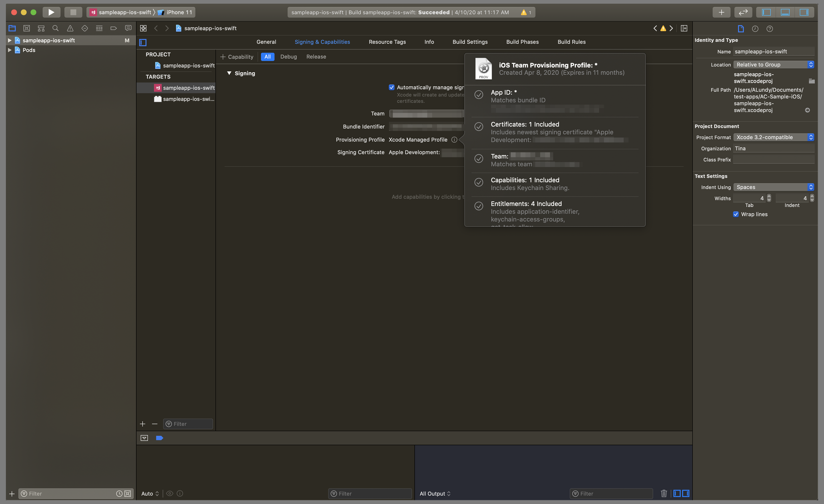The width and height of the screenshot is (824, 504).
Task: Expand the sampleapp-ios-swift project tree item
Action: tap(9, 40)
